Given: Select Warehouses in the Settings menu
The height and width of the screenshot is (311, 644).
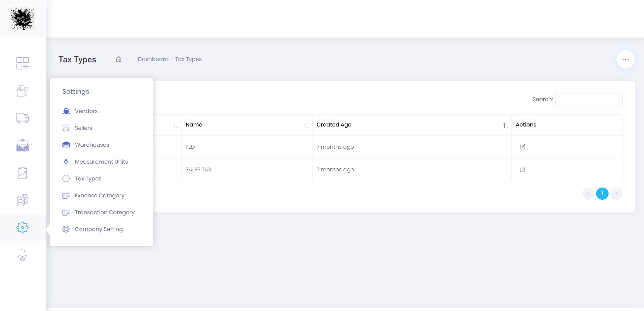Looking at the screenshot, I should point(92,145).
